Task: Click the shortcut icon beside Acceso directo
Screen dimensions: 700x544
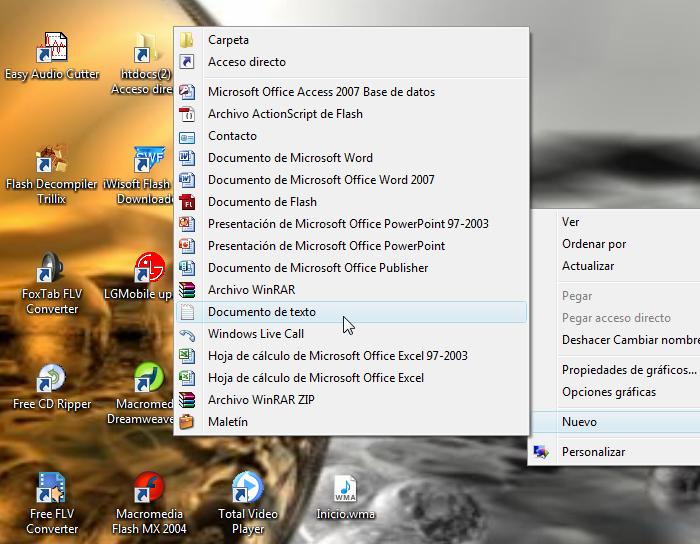Action: (x=187, y=62)
